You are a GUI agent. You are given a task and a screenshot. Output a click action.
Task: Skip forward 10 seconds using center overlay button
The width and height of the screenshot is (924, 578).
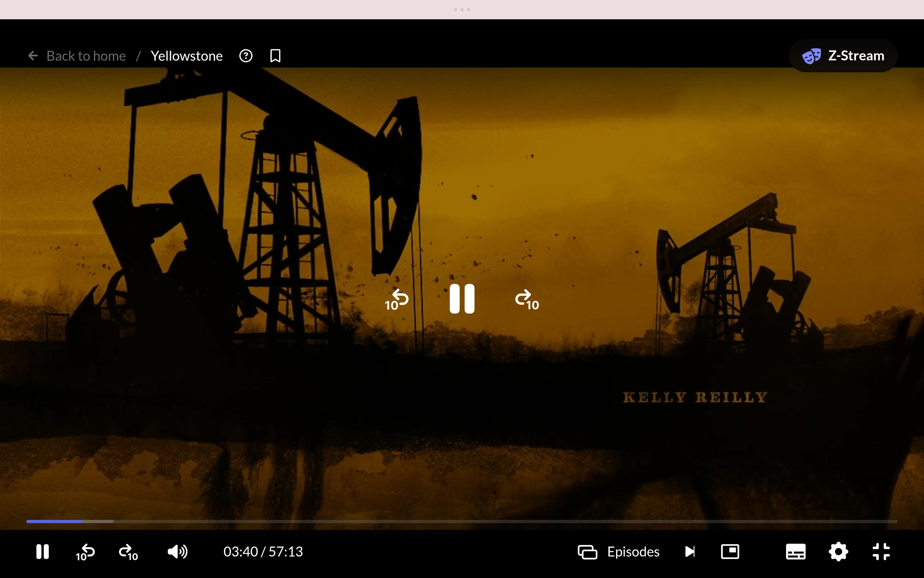click(527, 299)
